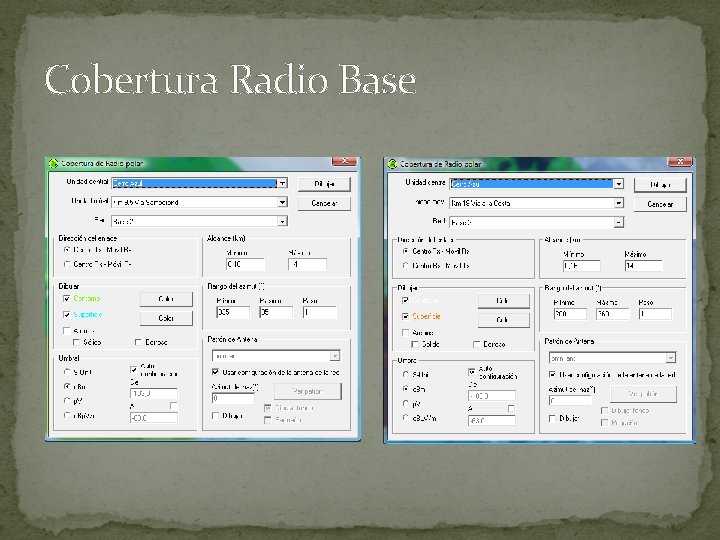Select the μV radio option in right dialog
The height and width of the screenshot is (540, 720).
pyautogui.click(x=405, y=404)
